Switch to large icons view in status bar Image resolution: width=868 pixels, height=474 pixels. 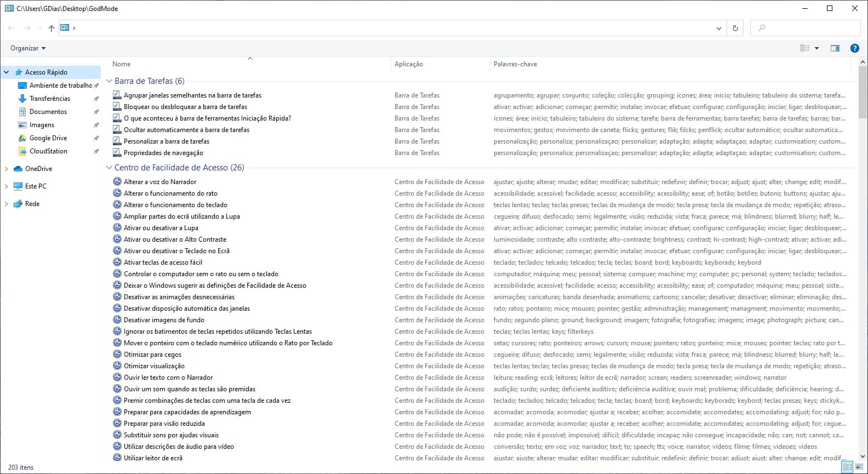click(859, 467)
